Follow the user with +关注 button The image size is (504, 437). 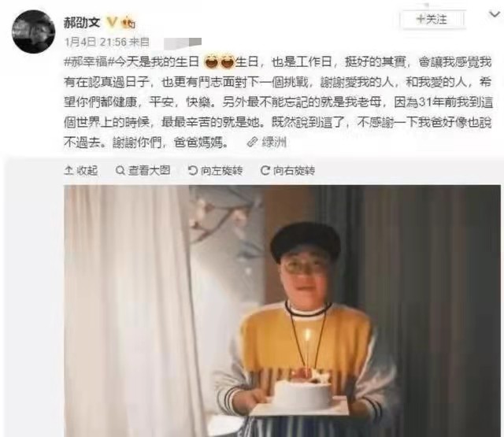tap(432, 20)
